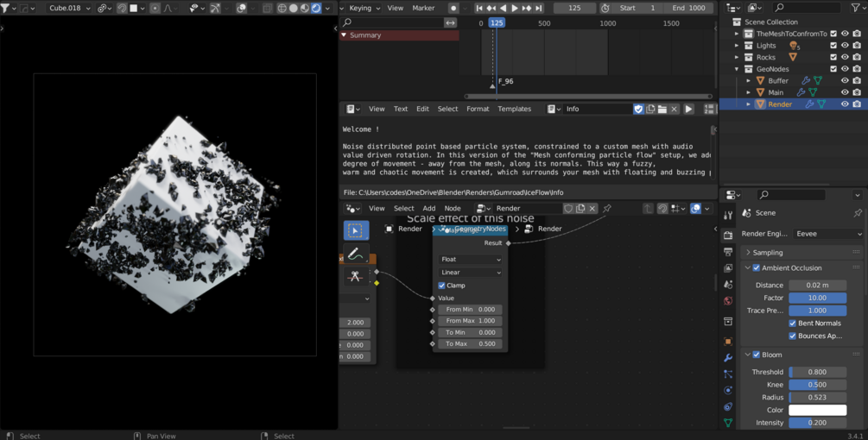Switch viewport to wireframe shading

(x=282, y=9)
